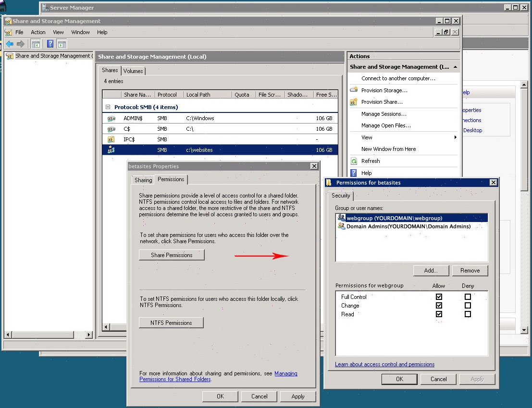Toggle Allow checkbox for Read
The height and width of the screenshot is (408, 532).
(439, 314)
